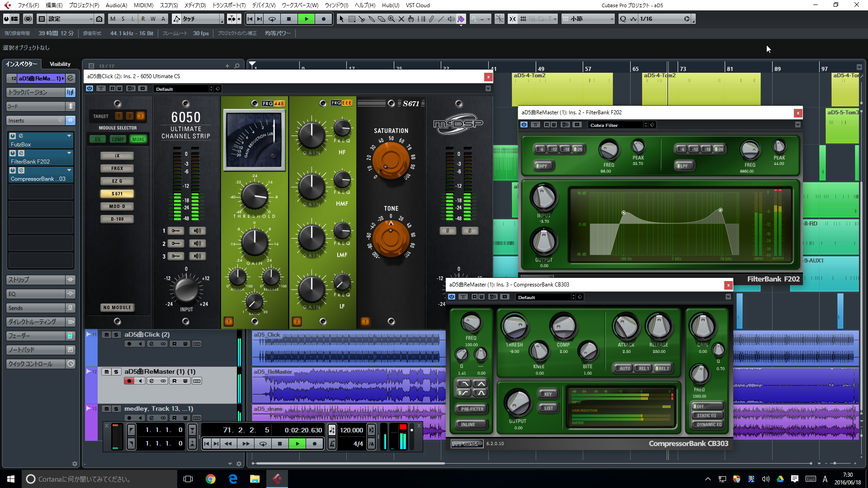This screenshot has height=488, width=868.
Task: Select the Draw pencil tool
Action: tap(431, 19)
